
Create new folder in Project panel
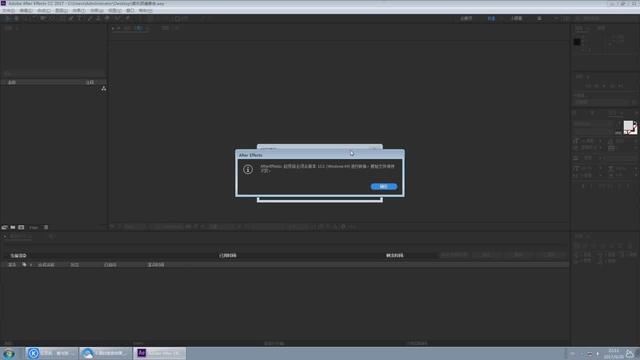[13, 227]
